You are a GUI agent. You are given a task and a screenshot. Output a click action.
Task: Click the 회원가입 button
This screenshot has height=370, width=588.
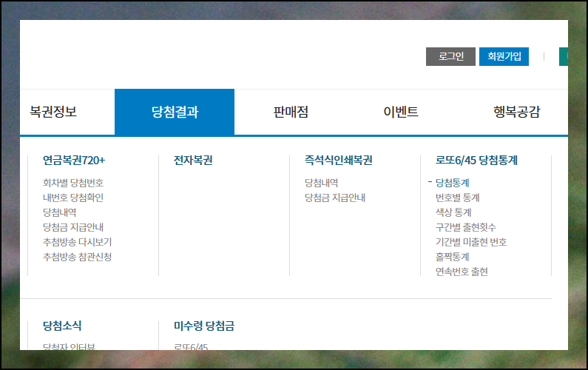[x=504, y=57]
